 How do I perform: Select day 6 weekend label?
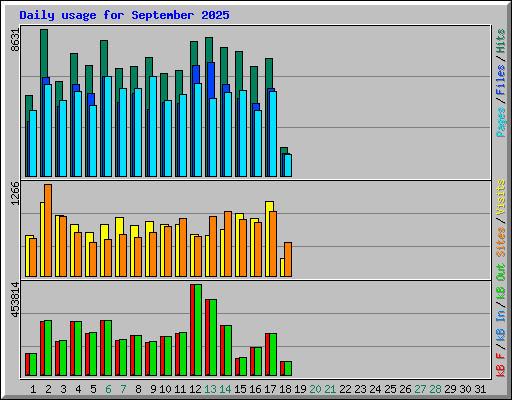click(x=108, y=389)
